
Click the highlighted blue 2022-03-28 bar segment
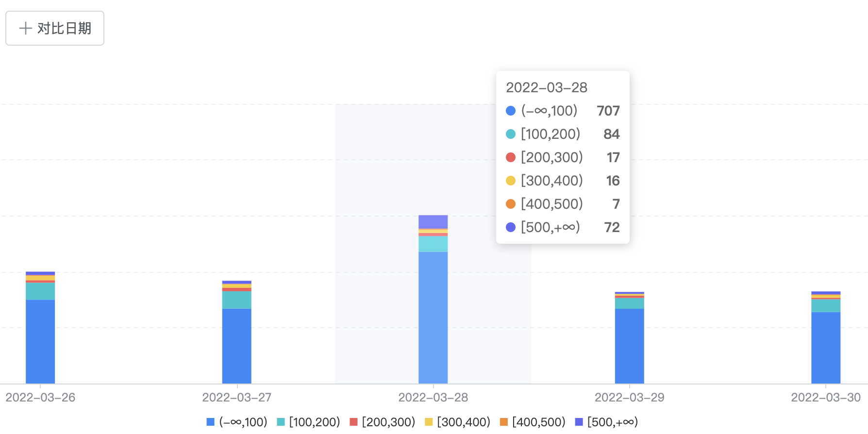(433, 317)
